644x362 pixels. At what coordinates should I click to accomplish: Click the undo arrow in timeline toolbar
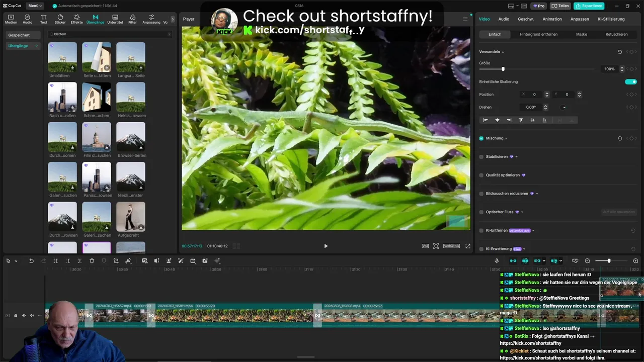tap(31, 261)
